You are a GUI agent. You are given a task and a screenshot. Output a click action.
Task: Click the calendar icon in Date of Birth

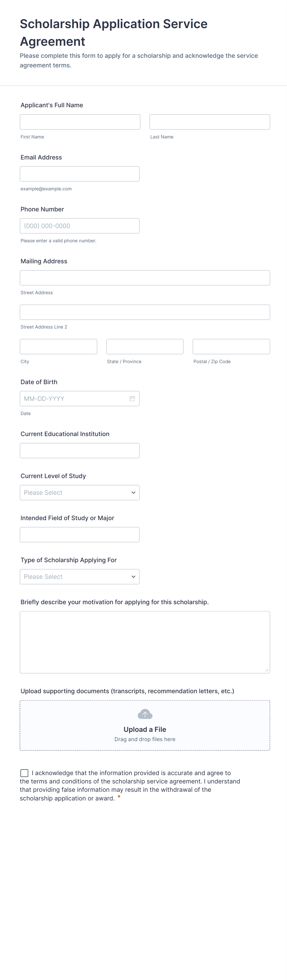[132, 399]
